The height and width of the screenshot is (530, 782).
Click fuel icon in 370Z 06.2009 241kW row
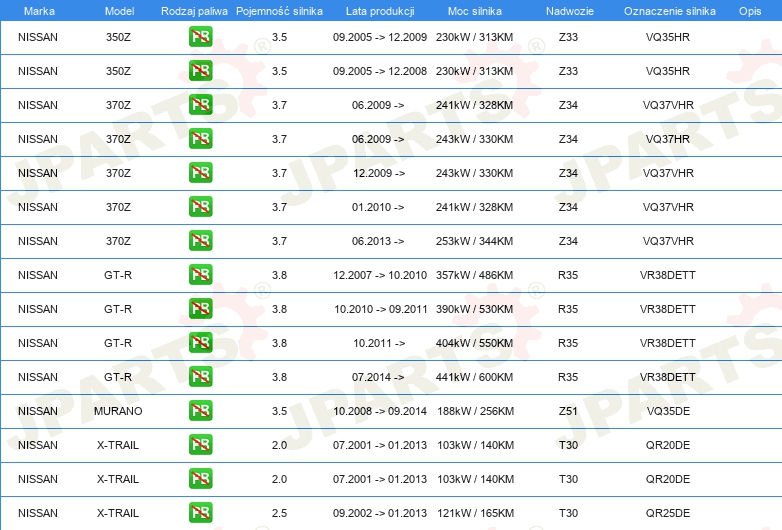[x=200, y=105]
